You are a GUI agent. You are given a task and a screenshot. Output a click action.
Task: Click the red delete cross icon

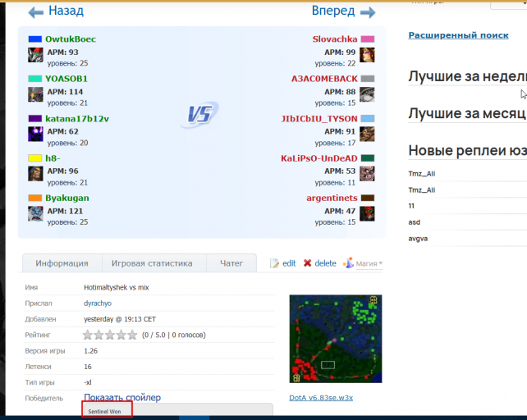[307, 263]
